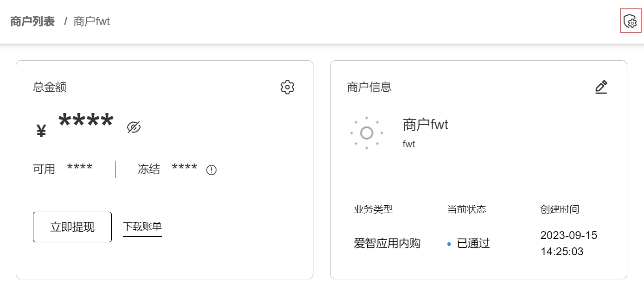Click the 当前状态 status label
Viewport: 644px width, 290px height.
(465, 209)
